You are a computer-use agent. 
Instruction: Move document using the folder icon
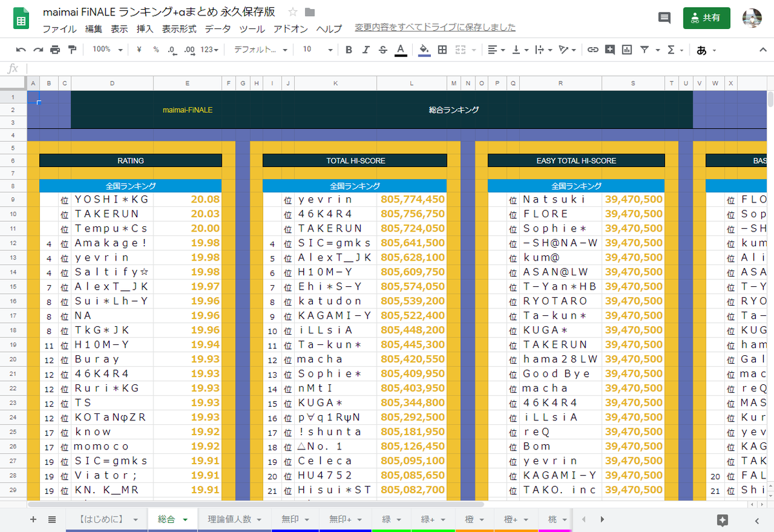(310, 12)
